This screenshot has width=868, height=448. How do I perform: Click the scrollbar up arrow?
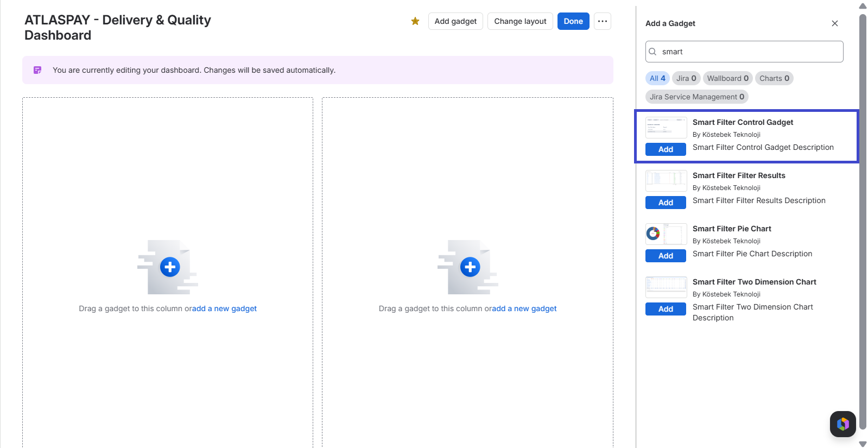[863, 6]
